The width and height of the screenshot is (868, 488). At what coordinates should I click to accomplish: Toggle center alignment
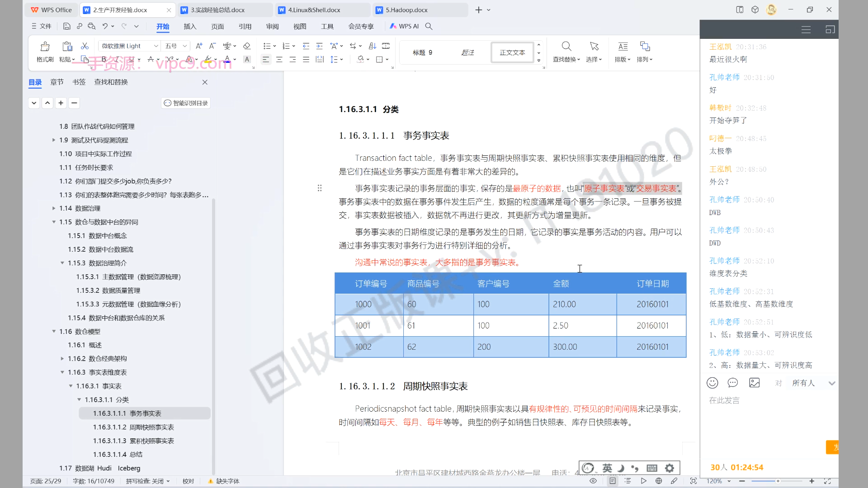pos(279,59)
